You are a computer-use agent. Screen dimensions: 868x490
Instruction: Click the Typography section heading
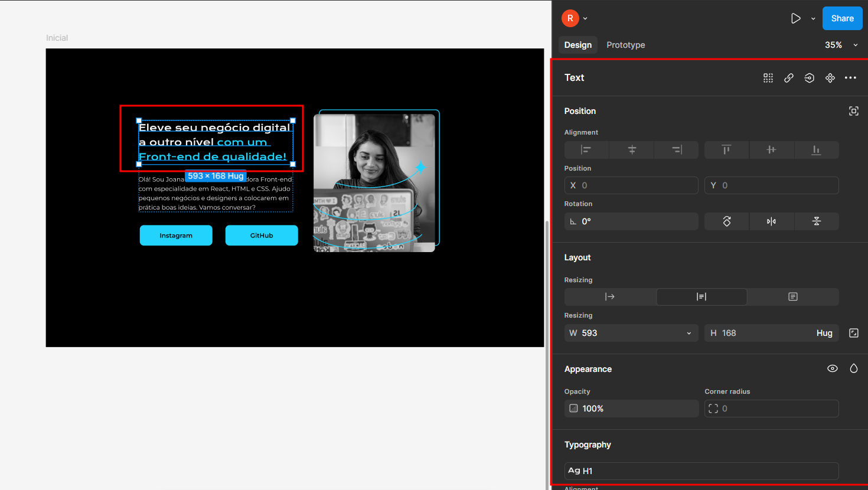pyautogui.click(x=588, y=445)
